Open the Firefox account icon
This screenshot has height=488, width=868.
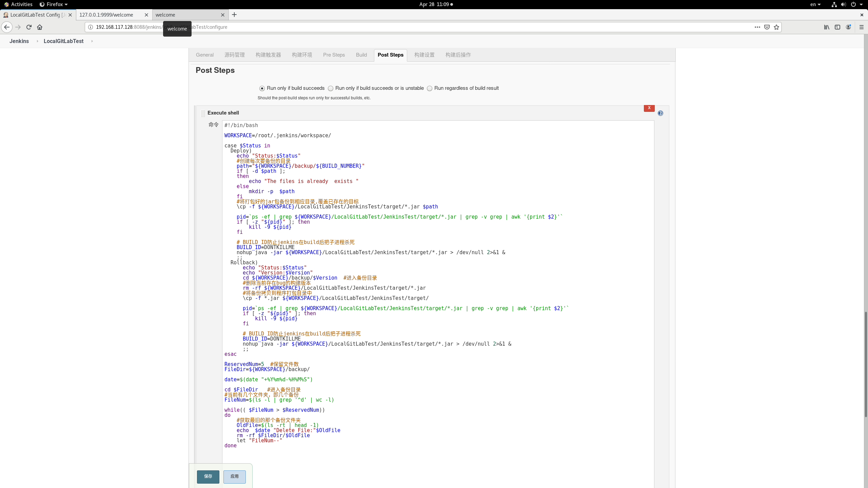click(x=849, y=27)
